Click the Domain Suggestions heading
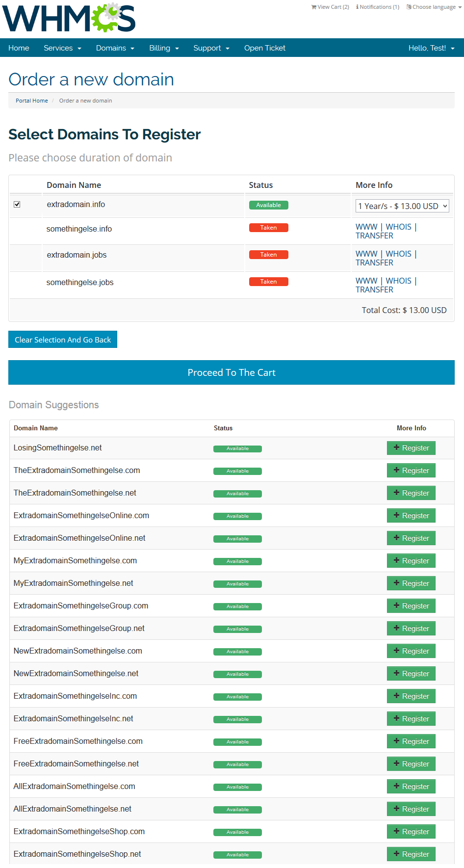Viewport: 464px width, 868px height. coord(54,405)
